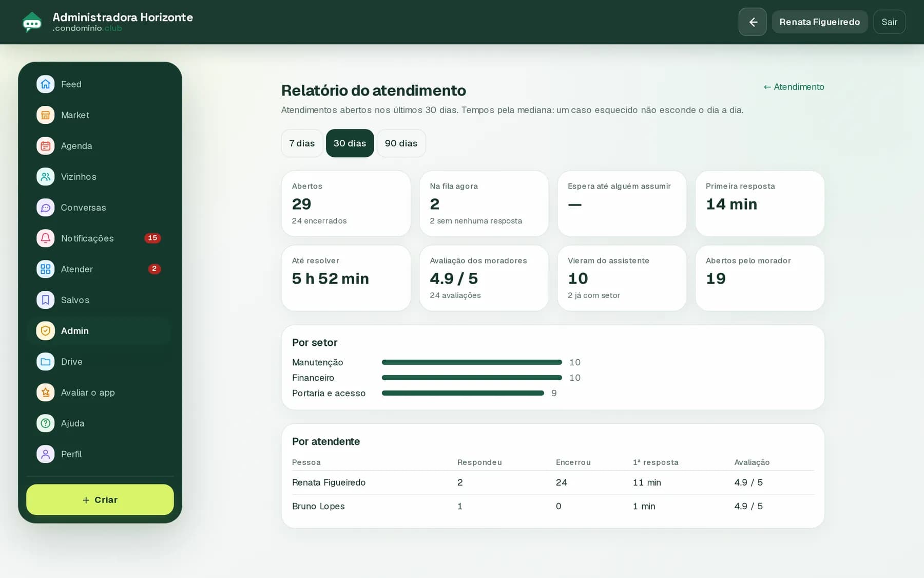Viewport: 924px width, 578px height.
Task: Select the 7 dias period tab
Action: click(x=302, y=143)
